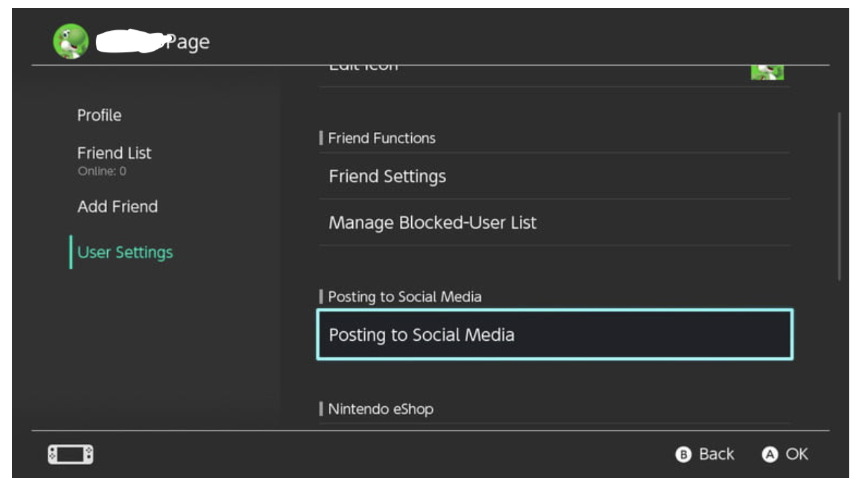868x494 pixels.
Task: Select the highlighted Posting to Social Media option
Action: (x=555, y=335)
